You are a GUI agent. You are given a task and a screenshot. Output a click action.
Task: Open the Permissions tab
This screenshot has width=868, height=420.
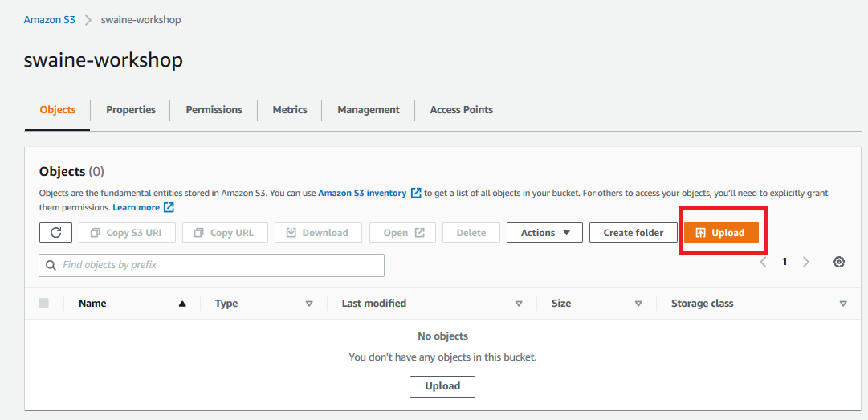click(x=214, y=109)
